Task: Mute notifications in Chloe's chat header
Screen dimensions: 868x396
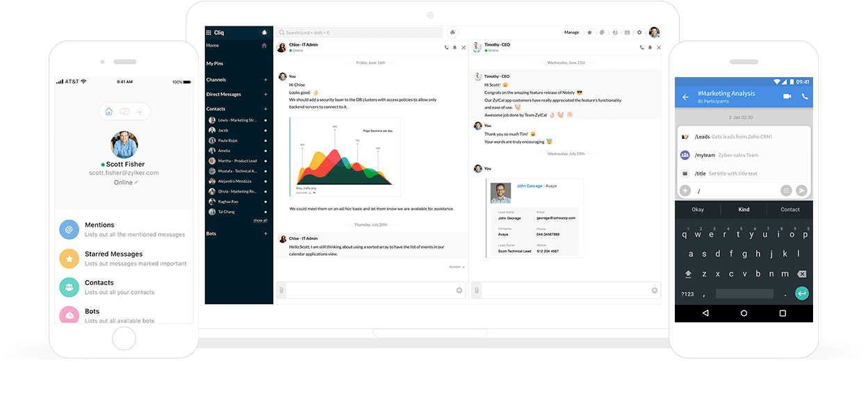Action: pyautogui.click(x=455, y=47)
